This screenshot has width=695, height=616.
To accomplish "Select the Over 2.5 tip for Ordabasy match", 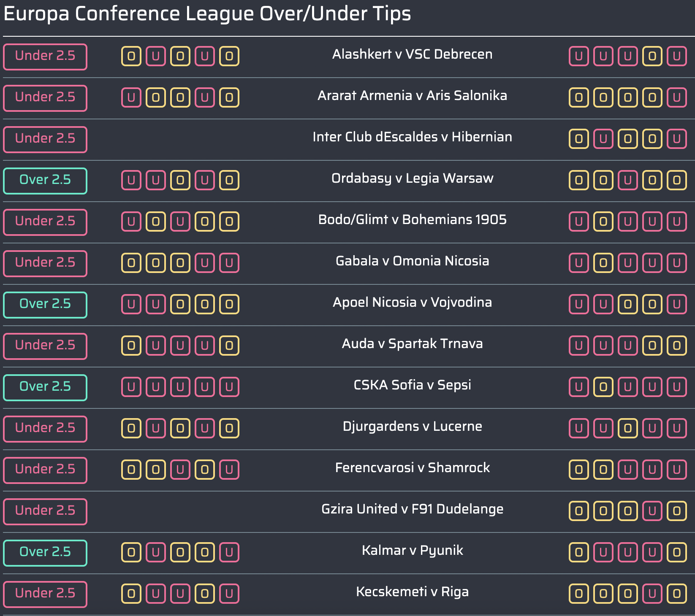I will point(45,181).
